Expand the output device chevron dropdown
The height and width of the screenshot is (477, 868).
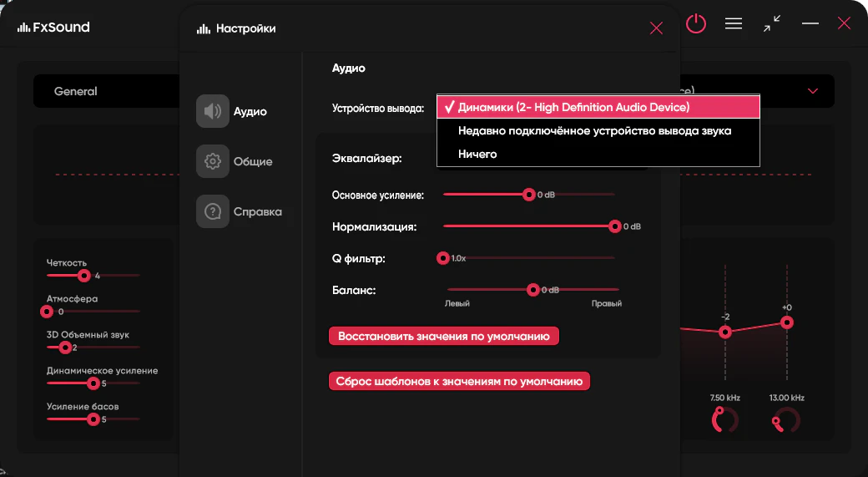813,91
